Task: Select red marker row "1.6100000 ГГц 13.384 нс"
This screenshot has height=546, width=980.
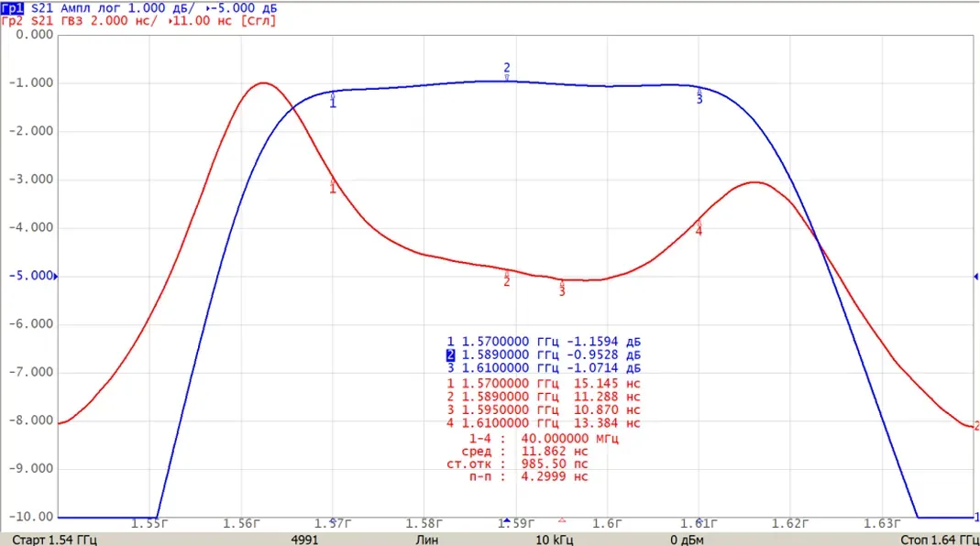Action: (x=544, y=423)
